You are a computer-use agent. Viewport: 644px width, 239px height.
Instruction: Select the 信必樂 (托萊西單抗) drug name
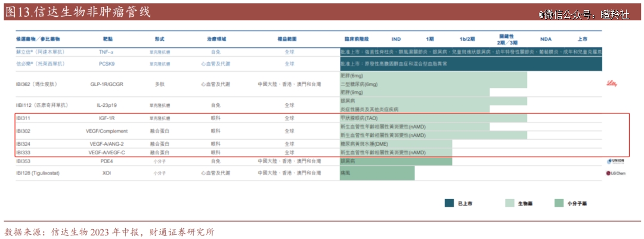point(41,64)
